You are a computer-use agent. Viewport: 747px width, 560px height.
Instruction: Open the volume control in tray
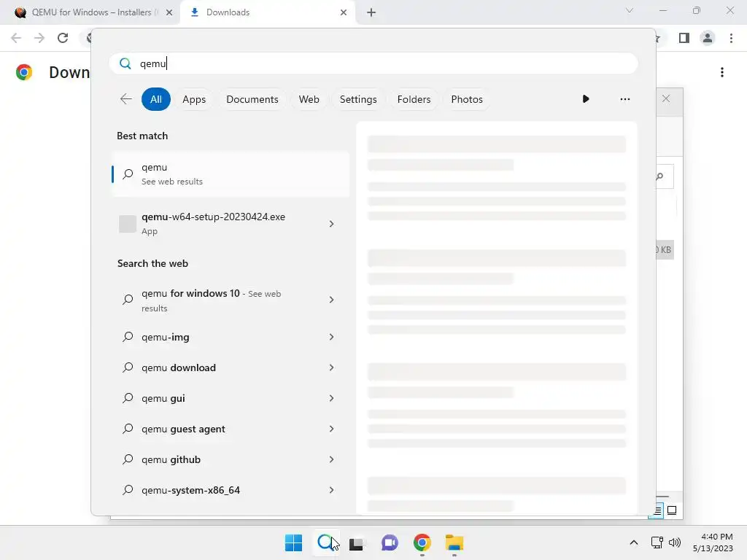[675, 542]
